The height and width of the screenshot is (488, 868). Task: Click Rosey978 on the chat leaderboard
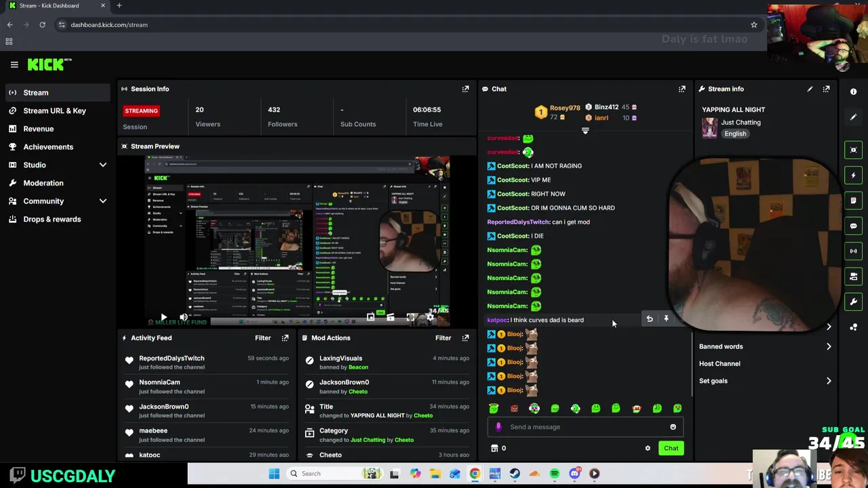[565, 108]
